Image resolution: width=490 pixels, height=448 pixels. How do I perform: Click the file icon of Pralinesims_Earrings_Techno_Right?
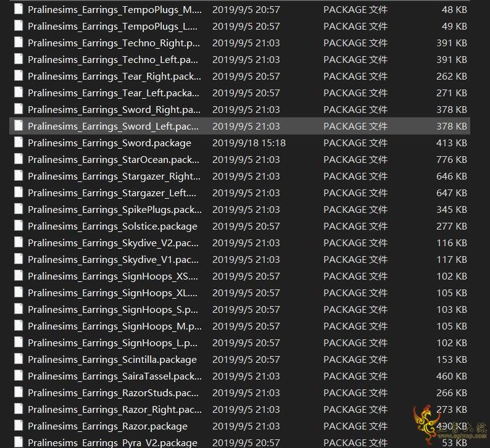[19, 43]
